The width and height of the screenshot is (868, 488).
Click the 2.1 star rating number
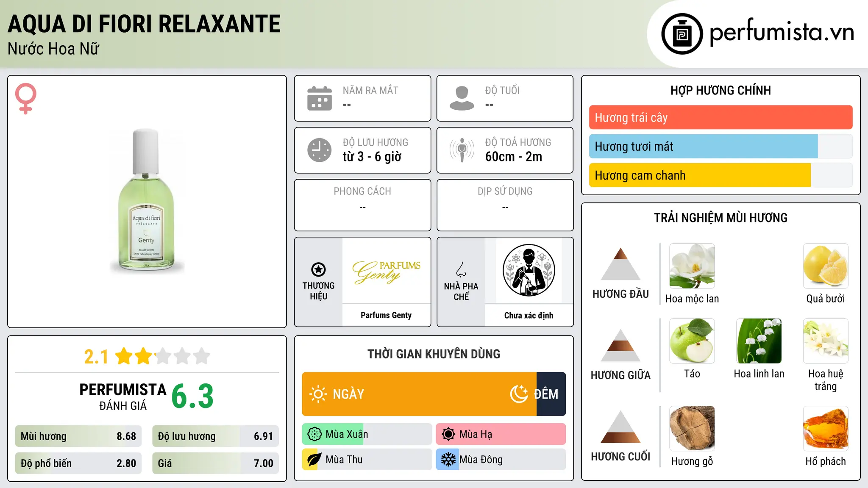[96, 357]
